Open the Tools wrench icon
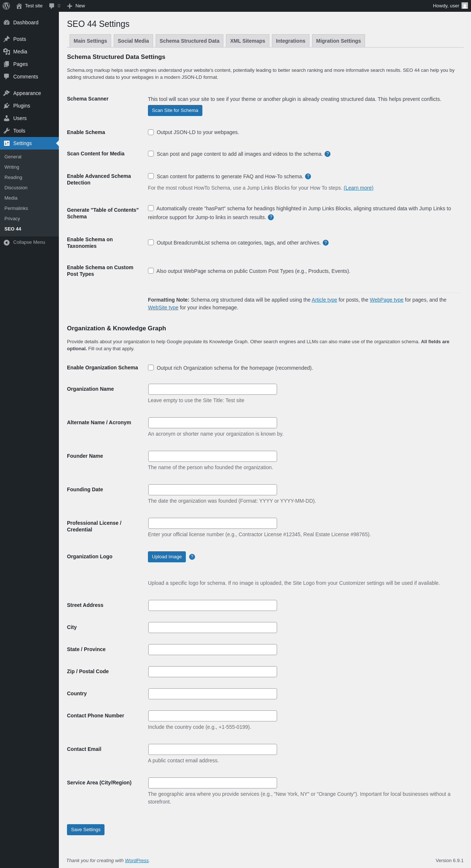Viewport: 471px width, 868px height. coord(7,131)
